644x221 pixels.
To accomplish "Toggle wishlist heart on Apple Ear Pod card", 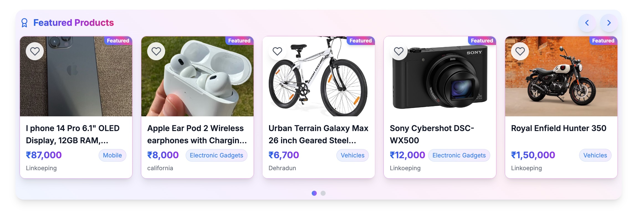I will tap(156, 51).
